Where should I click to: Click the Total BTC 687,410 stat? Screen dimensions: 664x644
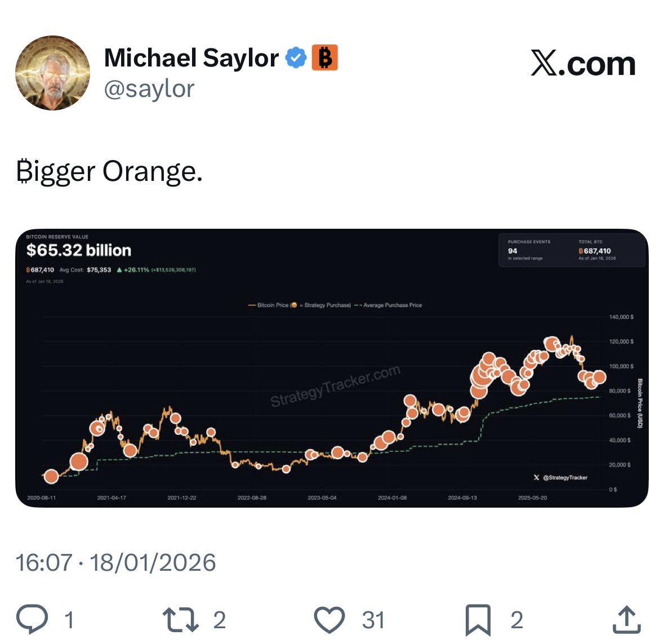(x=596, y=250)
